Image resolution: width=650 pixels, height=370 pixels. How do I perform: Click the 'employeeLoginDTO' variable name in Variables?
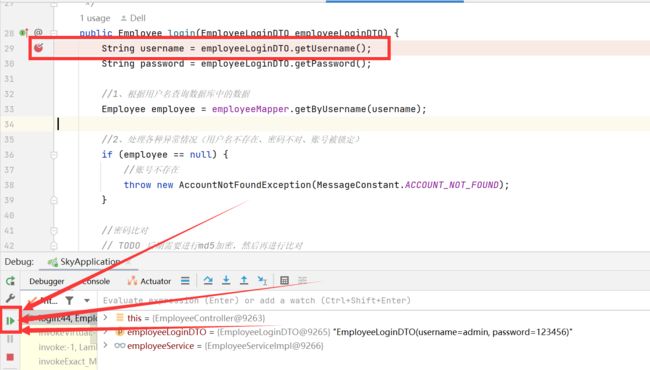point(167,332)
